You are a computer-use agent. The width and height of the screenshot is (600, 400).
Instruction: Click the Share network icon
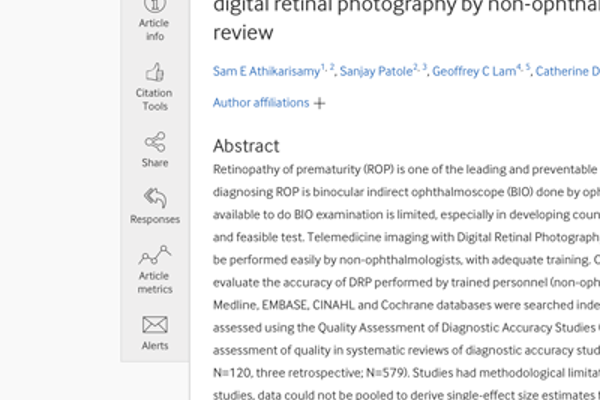point(154,141)
